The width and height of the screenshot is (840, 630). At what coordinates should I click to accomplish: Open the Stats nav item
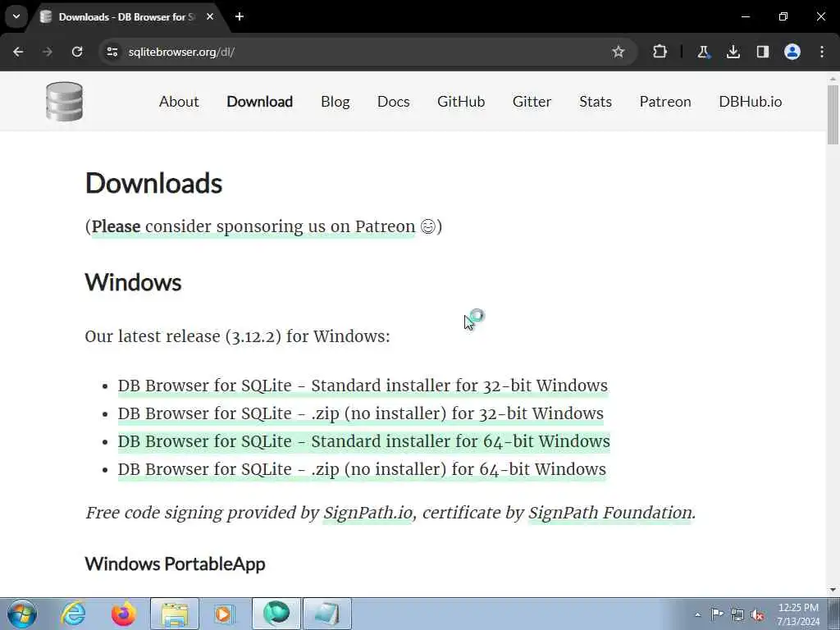(x=596, y=101)
